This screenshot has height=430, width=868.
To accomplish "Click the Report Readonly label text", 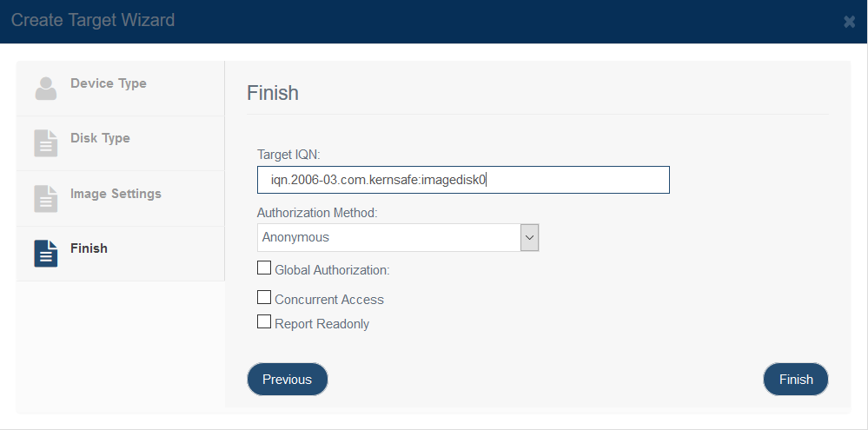I will coord(322,324).
